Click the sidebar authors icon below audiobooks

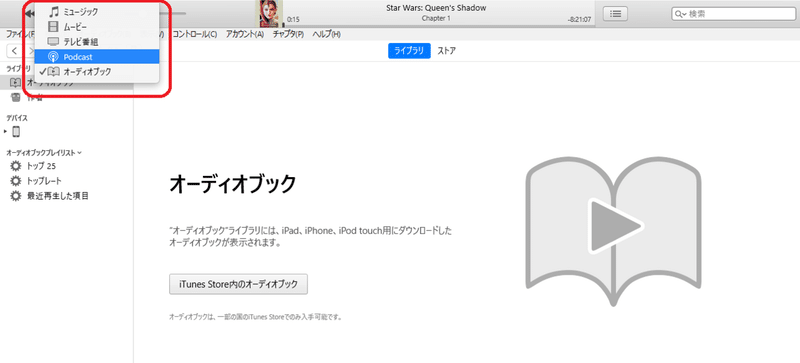tap(16, 98)
